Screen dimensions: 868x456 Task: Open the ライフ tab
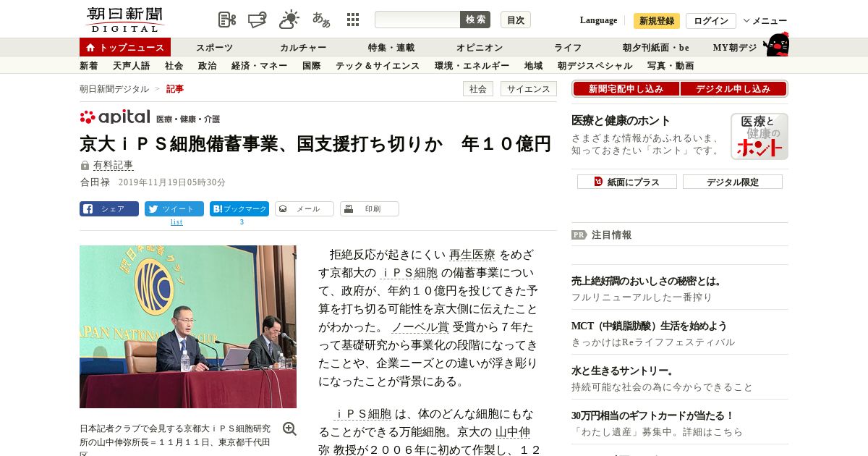[568, 48]
